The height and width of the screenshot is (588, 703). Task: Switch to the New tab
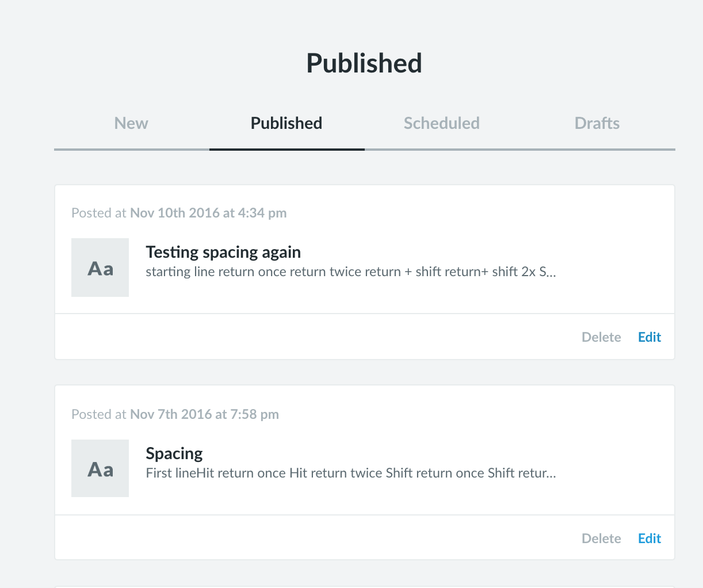131,123
